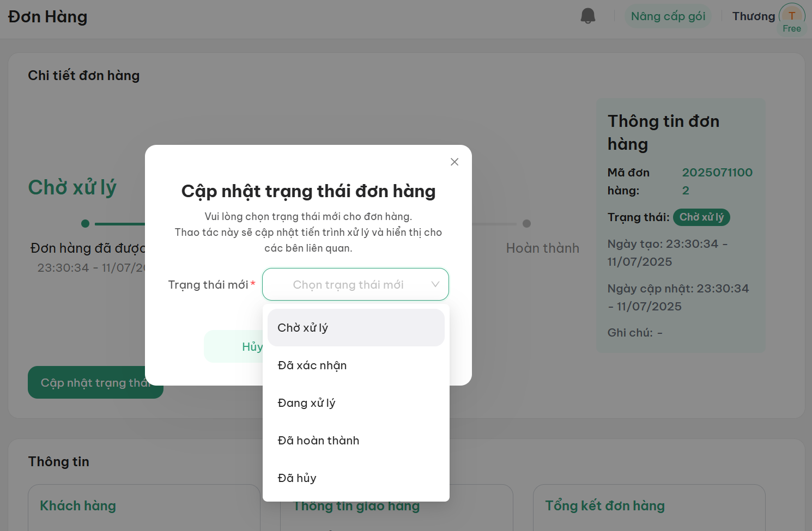Click the user avatar T

tap(791, 15)
